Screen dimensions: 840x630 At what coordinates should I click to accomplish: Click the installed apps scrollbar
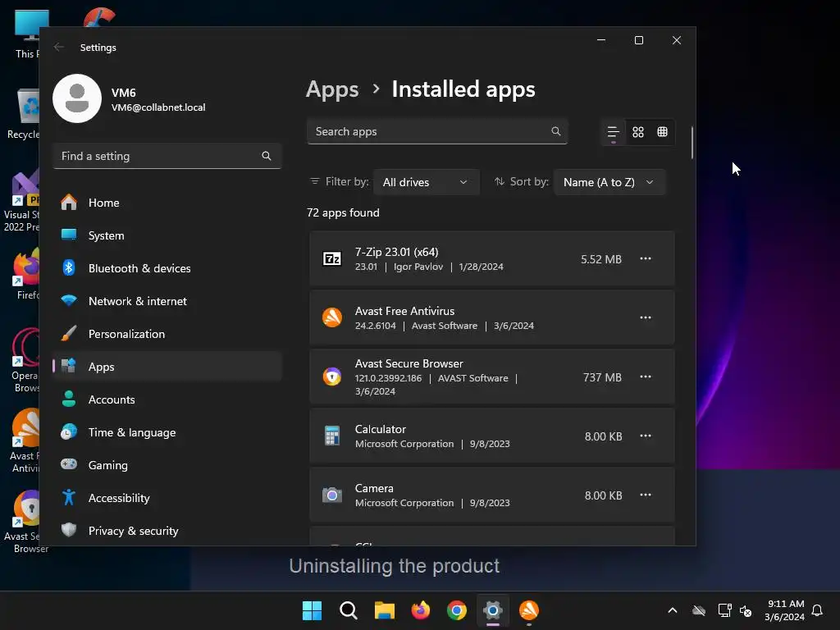pos(692,143)
